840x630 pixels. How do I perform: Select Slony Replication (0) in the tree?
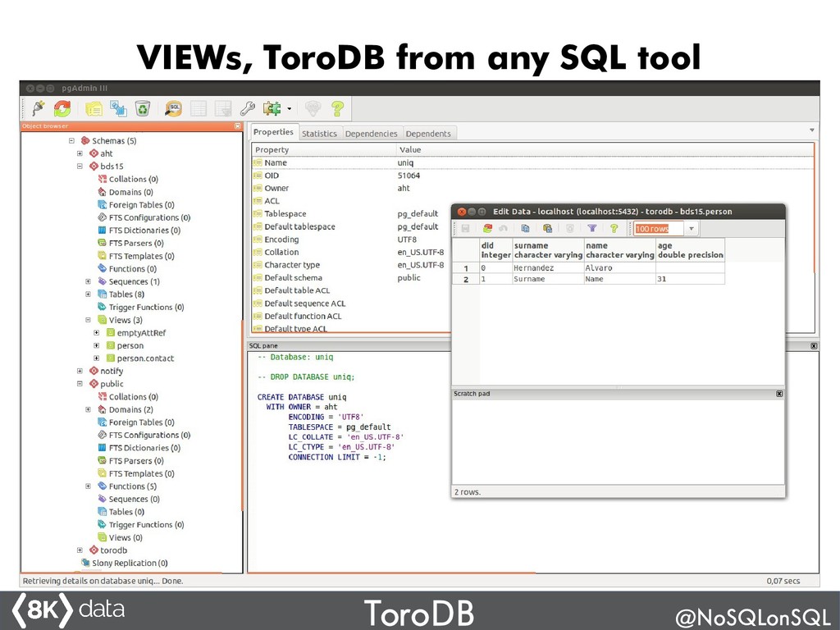[130, 563]
